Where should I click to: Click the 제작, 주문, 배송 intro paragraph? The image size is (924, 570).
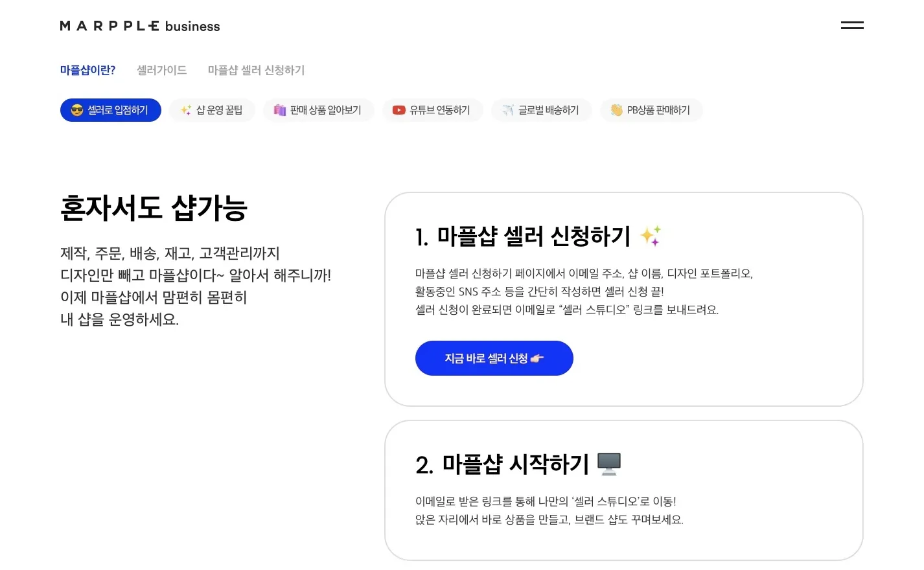[x=195, y=286]
